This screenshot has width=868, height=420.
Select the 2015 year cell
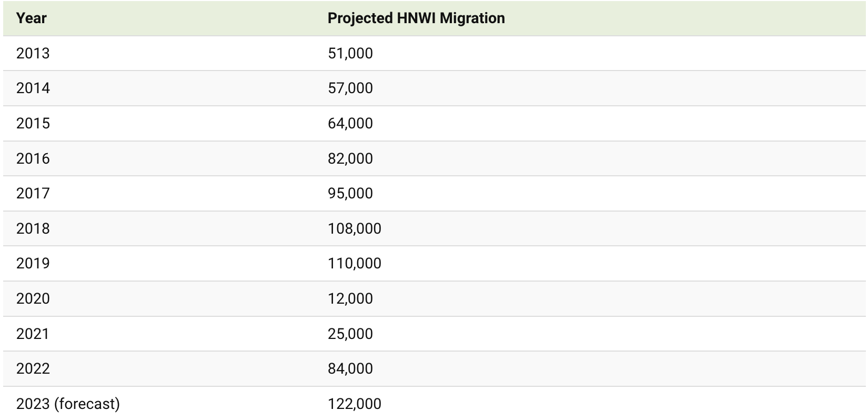click(x=33, y=123)
